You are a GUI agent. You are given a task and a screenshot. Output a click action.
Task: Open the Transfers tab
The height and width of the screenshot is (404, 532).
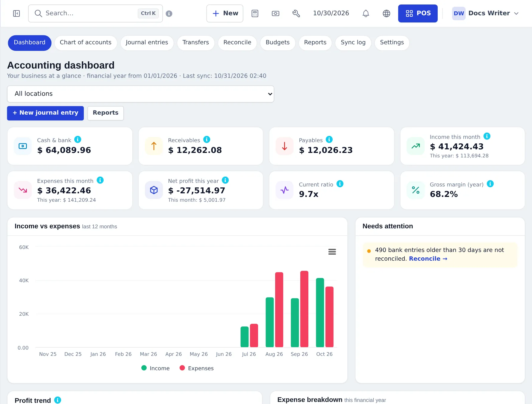(196, 42)
